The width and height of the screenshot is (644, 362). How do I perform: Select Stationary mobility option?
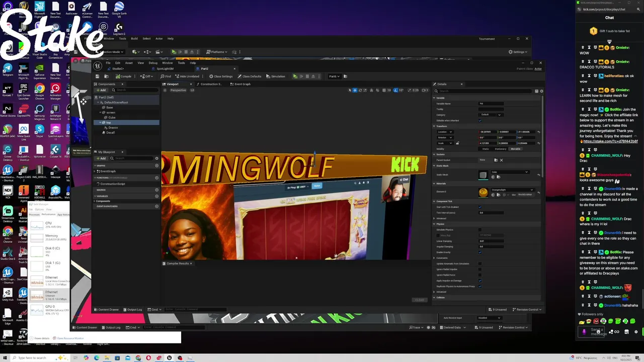click(501, 149)
